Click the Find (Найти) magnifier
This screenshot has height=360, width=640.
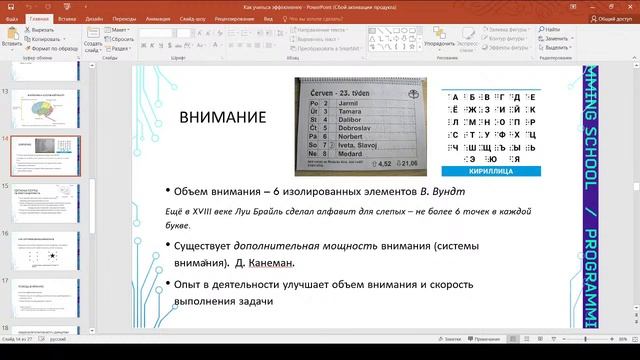[542, 29]
